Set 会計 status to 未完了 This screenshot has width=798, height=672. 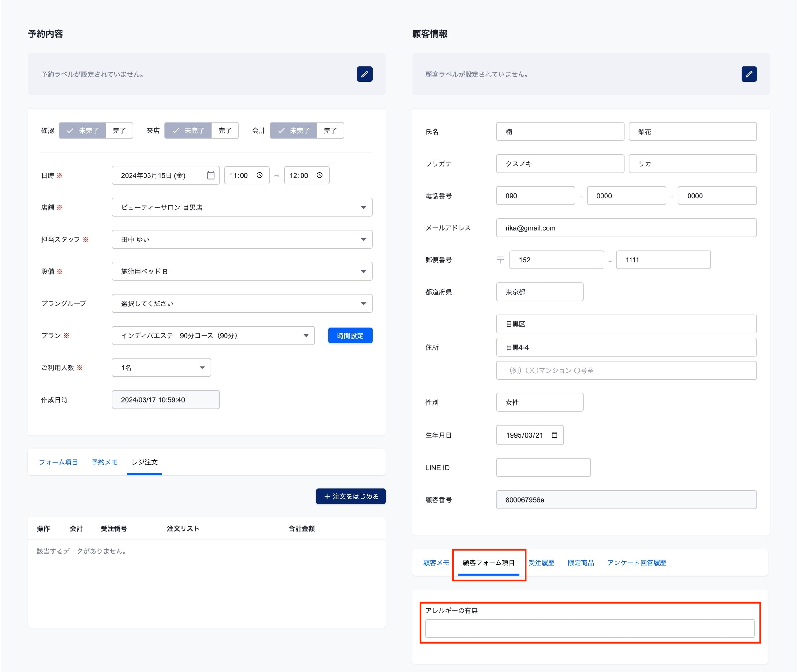click(294, 131)
